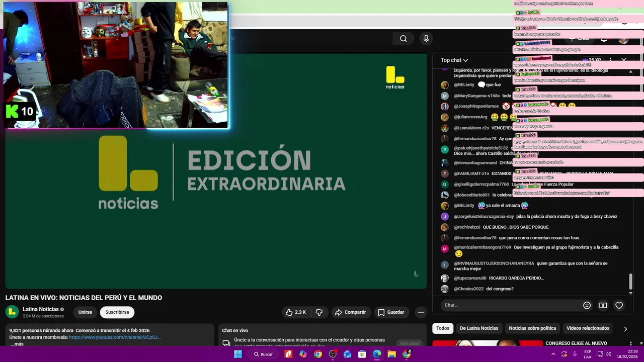Open Copilot from the taskbar
Viewport: 644px width, 362px height.
click(303, 354)
